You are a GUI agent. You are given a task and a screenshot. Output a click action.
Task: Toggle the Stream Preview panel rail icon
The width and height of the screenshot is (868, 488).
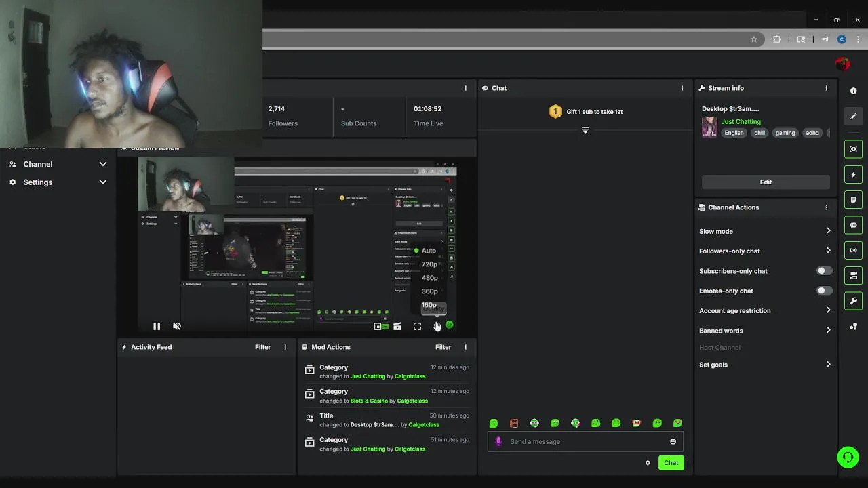(x=853, y=149)
